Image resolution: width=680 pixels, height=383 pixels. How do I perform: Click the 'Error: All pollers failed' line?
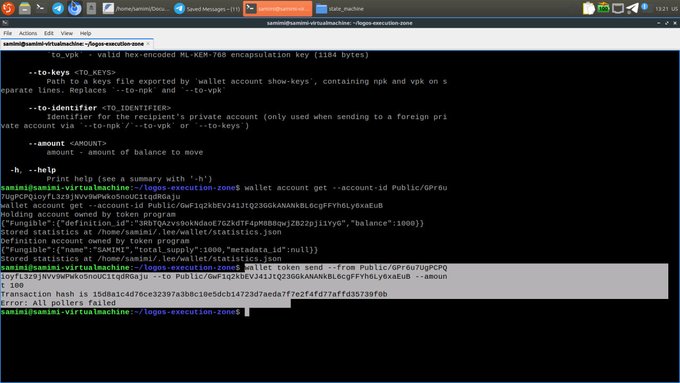58,303
